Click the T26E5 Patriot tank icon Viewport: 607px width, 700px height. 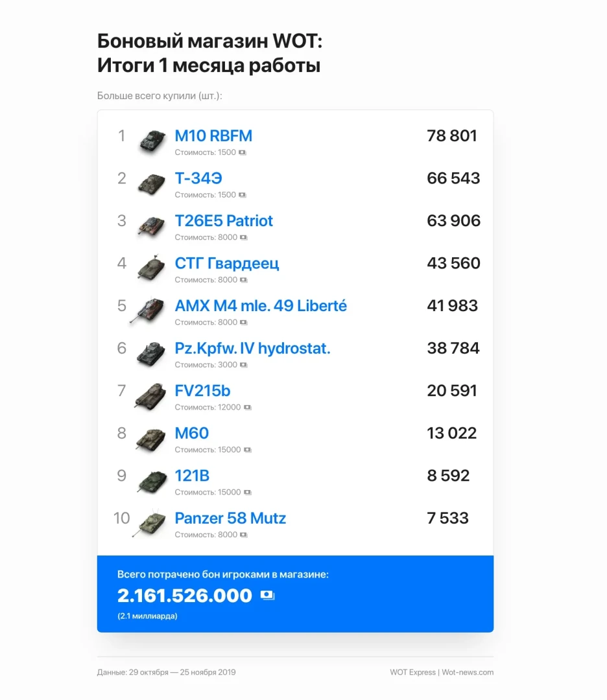153,226
